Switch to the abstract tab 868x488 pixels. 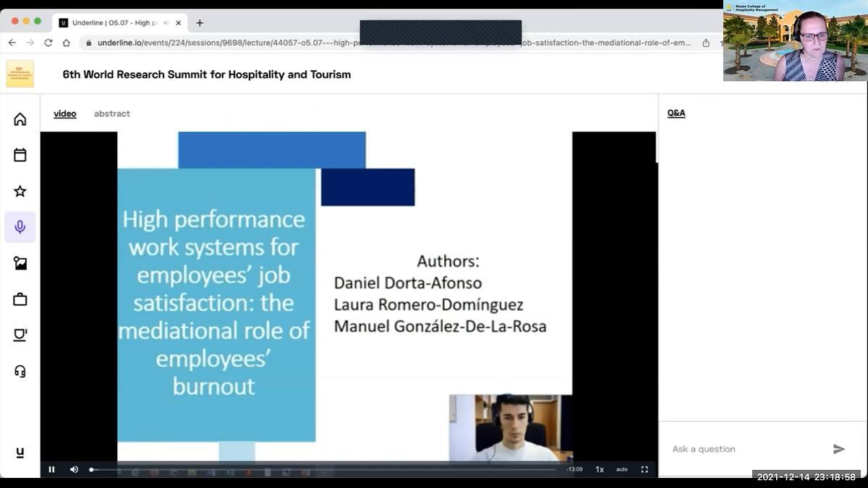(x=112, y=114)
